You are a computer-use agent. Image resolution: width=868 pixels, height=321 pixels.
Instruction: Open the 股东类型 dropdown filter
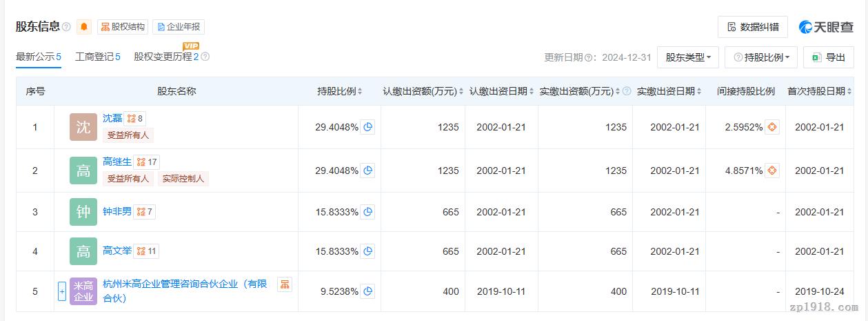click(x=688, y=57)
